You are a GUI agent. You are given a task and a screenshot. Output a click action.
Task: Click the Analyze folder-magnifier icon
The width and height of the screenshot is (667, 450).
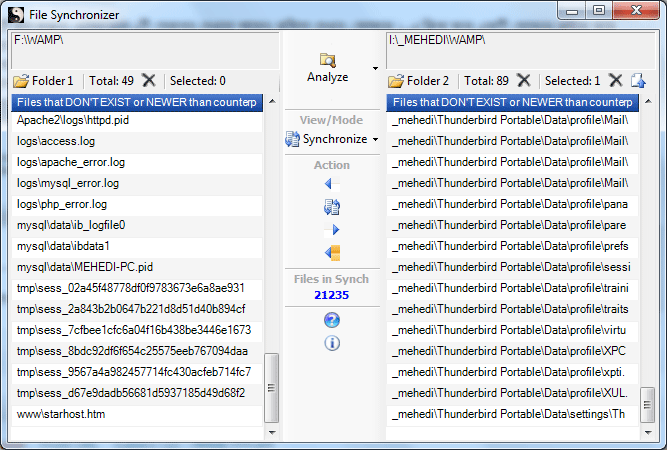328,60
